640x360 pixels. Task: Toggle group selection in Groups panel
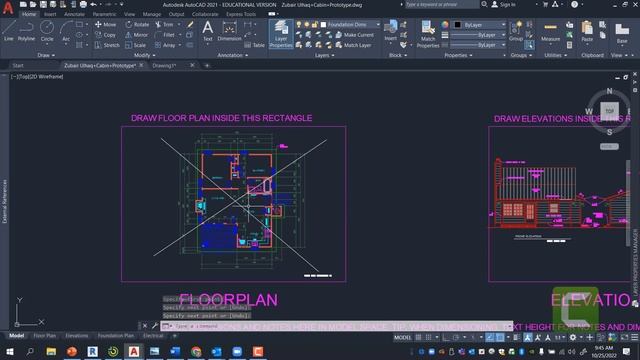tap(529, 45)
